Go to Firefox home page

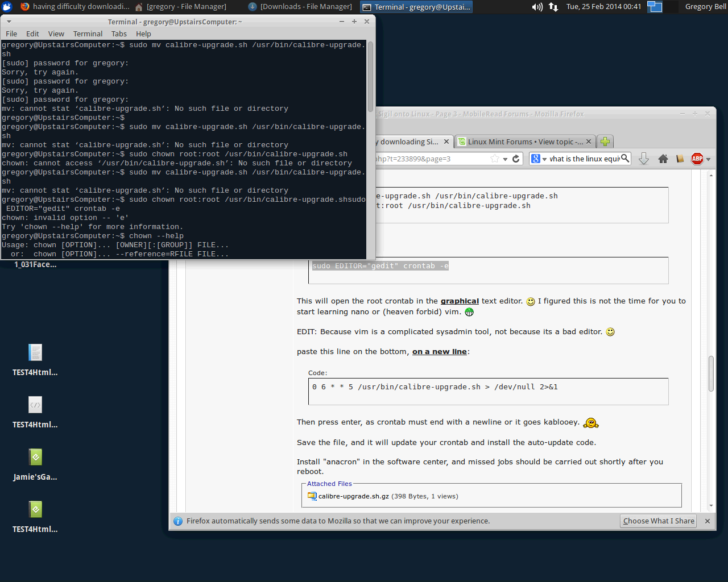(x=663, y=159)
